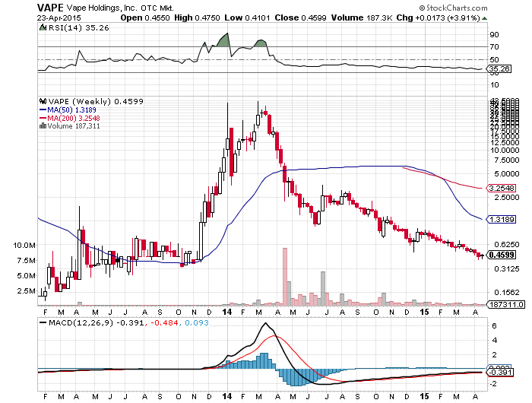Click the 2.5M volume axis label
Image resolution: width=532 pixels, height=403 pixels.
pyautogui.click(x=27, y=291)
